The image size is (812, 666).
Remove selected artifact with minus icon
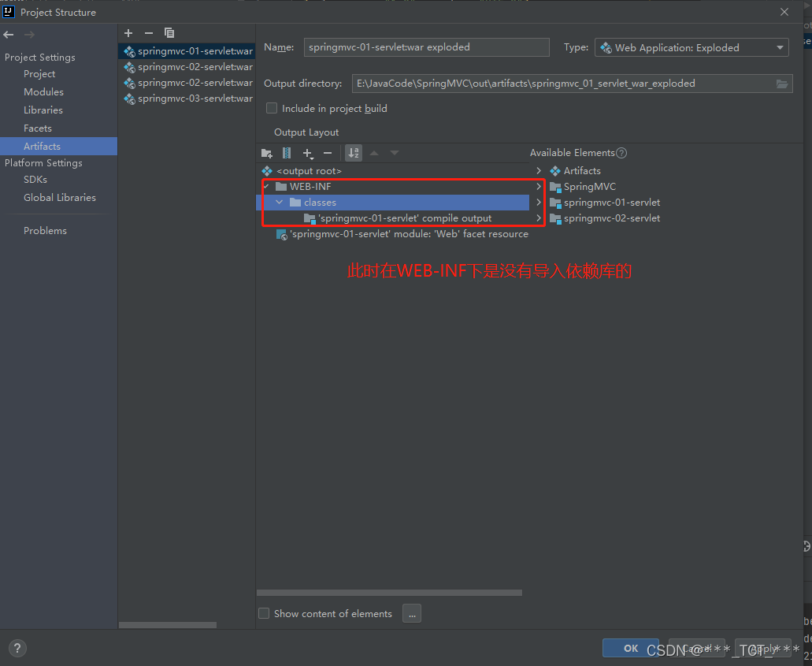click(149, 33)
